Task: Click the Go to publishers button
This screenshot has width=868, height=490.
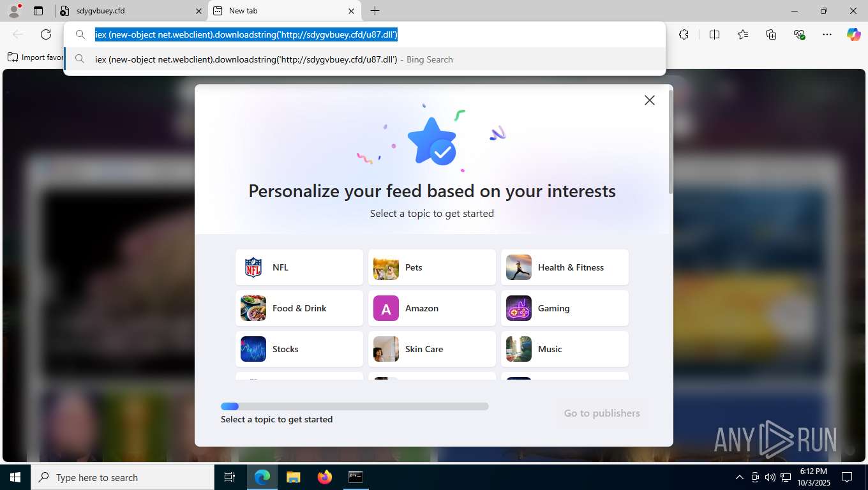Action: coord(602,413)
